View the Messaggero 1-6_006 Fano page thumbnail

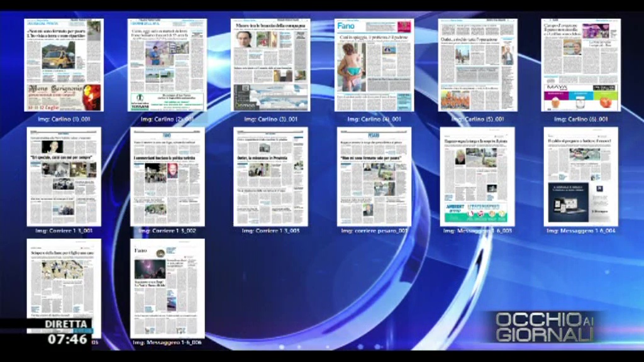tap(167, 288)
